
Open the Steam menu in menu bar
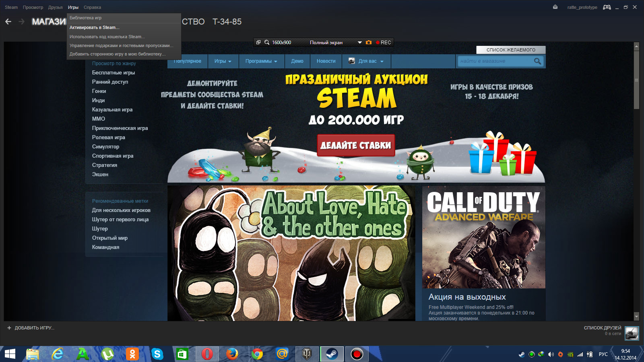click(x=11, y=7)
